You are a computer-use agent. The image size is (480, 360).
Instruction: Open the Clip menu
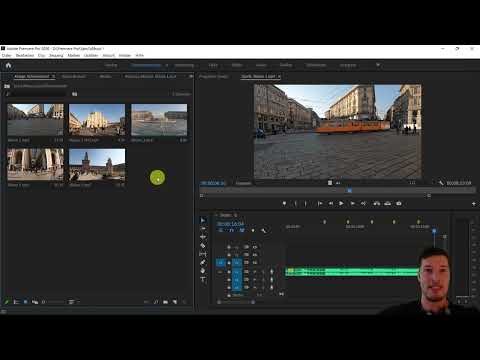41,55
